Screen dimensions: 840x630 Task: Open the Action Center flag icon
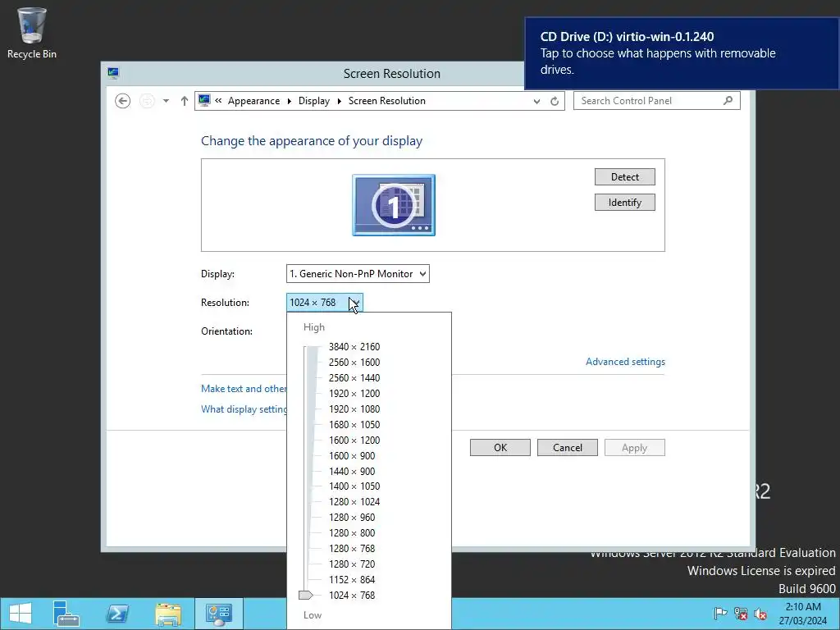pos(720,614)
